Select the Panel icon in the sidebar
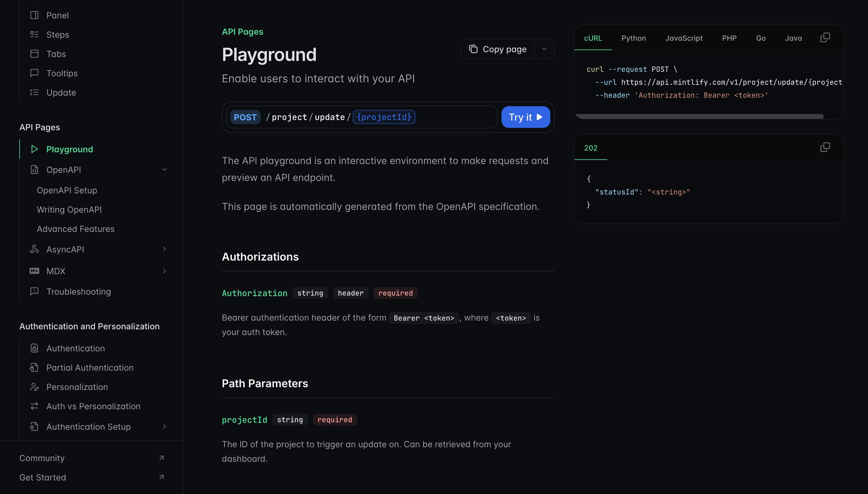 pos(35,15)
